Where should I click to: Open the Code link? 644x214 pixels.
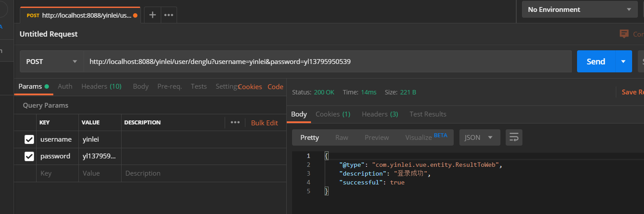pos(275,87)
